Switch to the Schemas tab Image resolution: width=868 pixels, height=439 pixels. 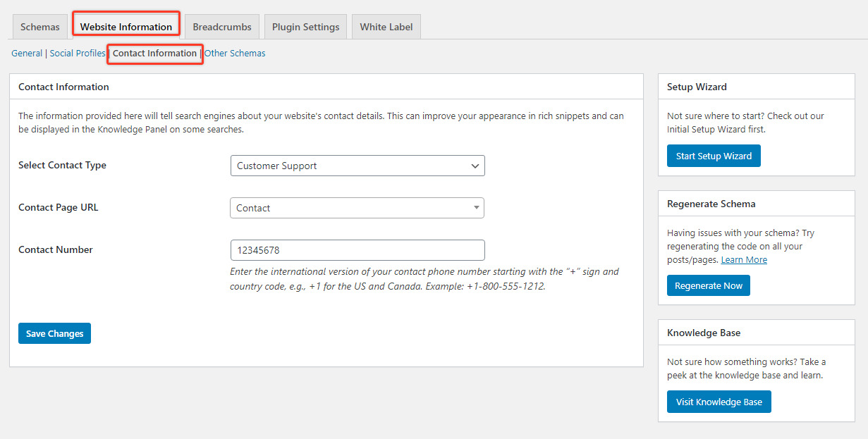39,25
